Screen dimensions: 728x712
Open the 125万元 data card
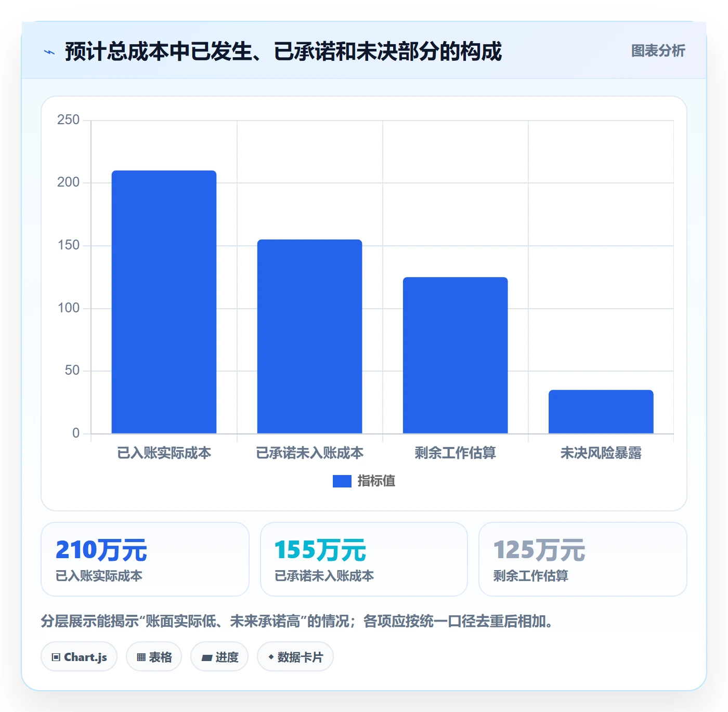pos(583,559)
